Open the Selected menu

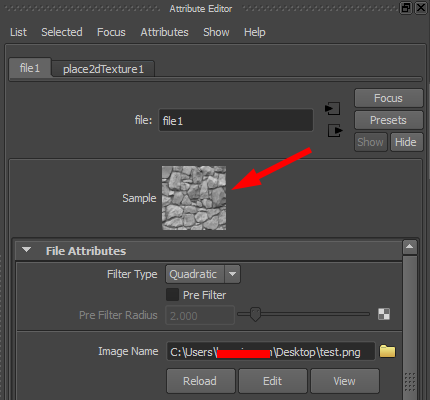[62, 32]
